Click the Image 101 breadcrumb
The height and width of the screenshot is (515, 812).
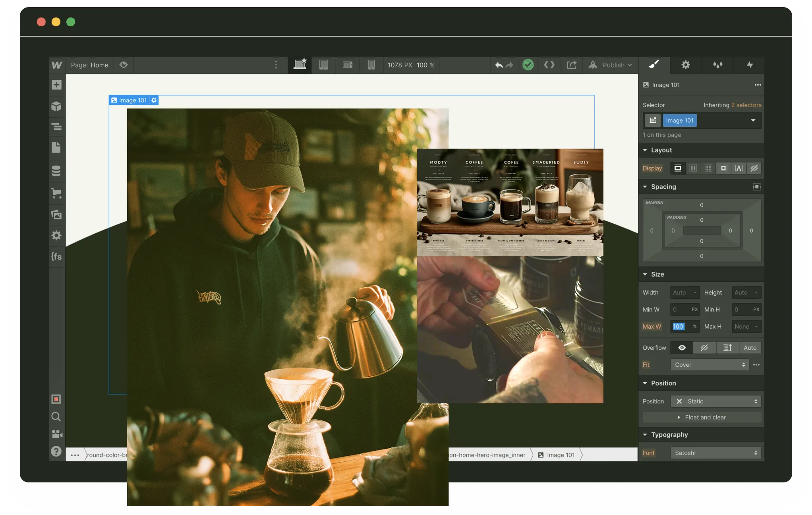[557, 455]
